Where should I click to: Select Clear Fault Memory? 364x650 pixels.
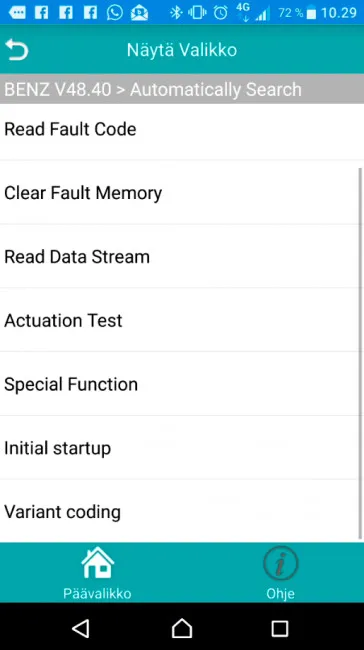pyautogui.click(x=181, y=193)
